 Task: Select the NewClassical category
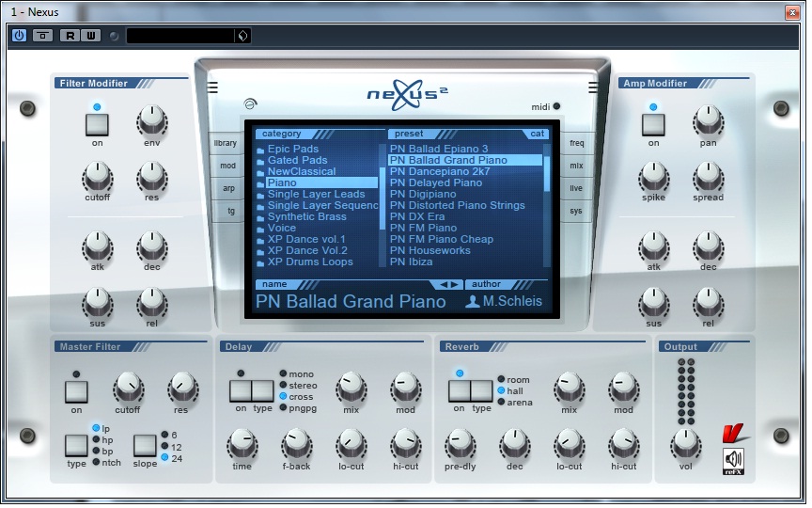302,171
